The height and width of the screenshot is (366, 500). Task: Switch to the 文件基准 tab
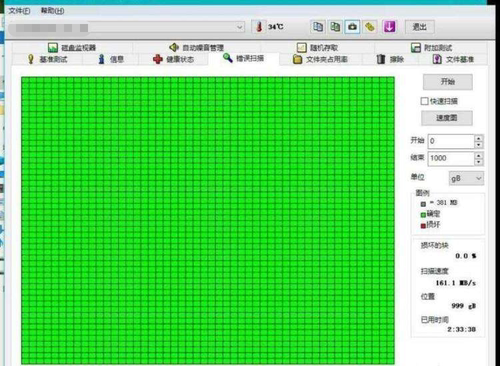[x=453, y=59]
